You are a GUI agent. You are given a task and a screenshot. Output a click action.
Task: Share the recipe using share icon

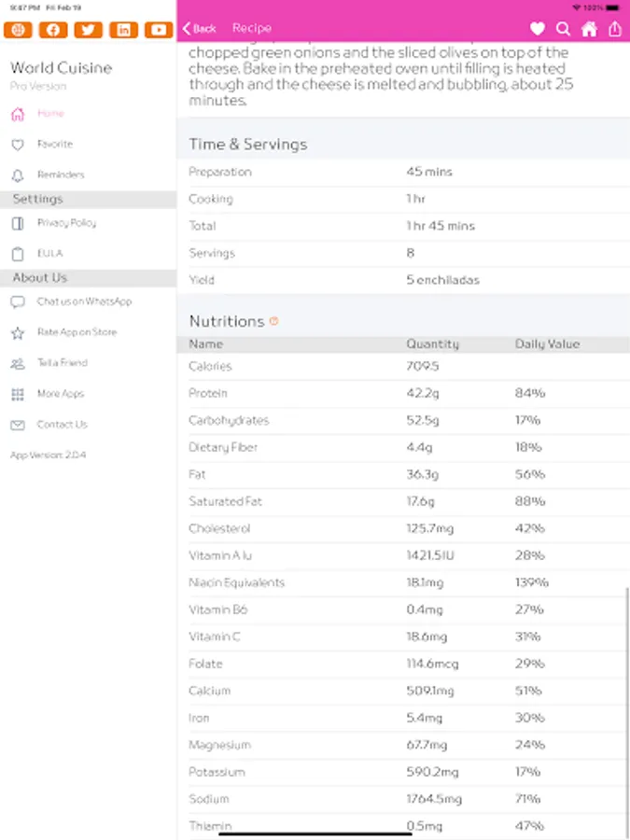tap(615, 29)
